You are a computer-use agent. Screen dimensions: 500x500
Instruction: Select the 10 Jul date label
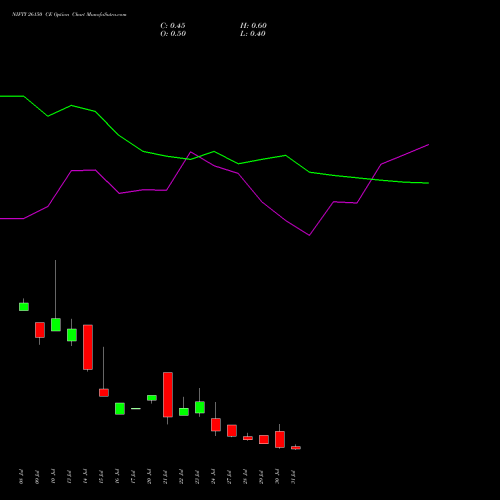pyautogui.click(x=54, y=477)
